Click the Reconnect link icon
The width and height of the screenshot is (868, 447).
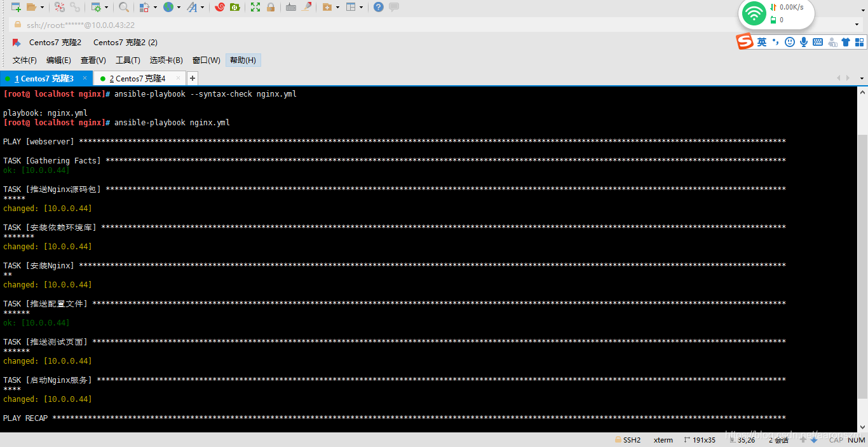click(75, 7)
